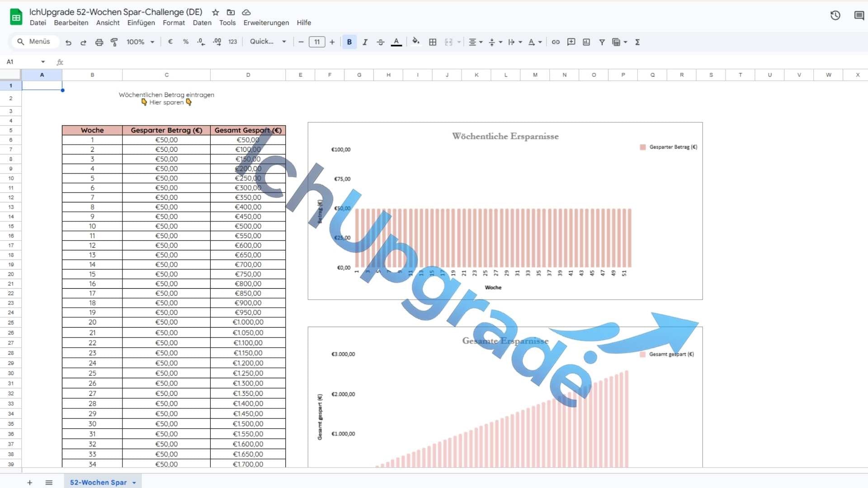Click the undo arrow icon

point(68,42)
